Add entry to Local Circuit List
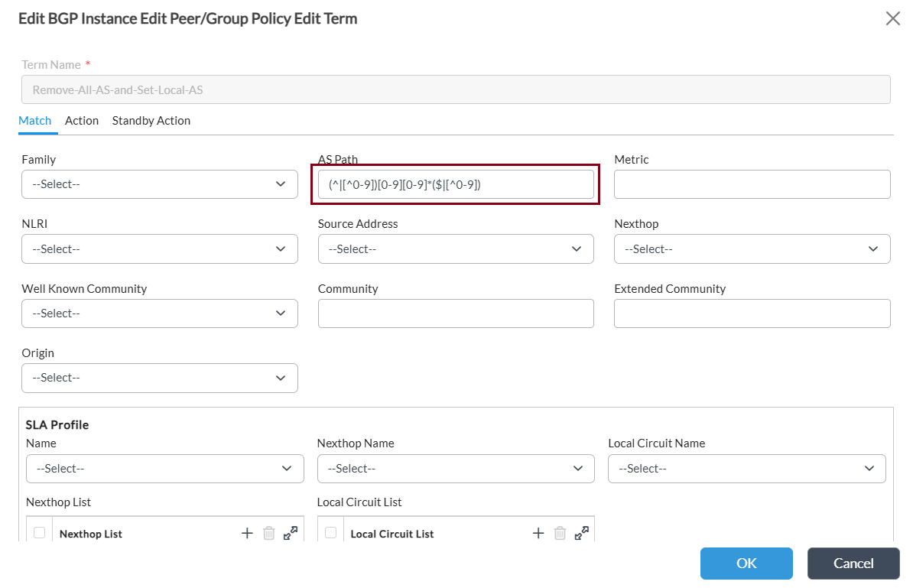This screenshot has height=588, width=913. [x=538, y=534]
